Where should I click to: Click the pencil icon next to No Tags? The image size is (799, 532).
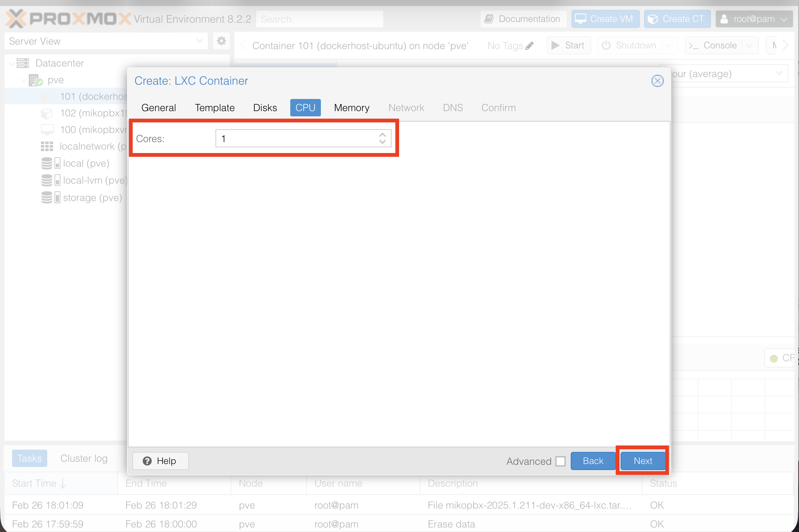point(530,46)
